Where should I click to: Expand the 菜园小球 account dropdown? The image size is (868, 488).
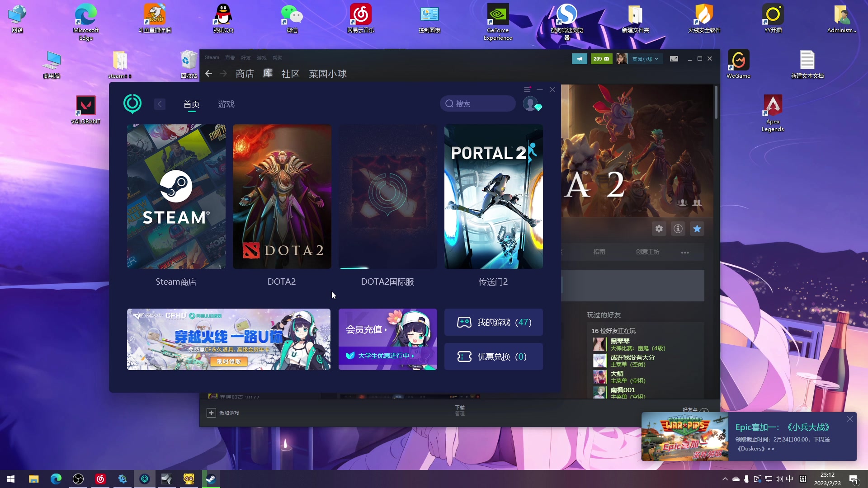coord(645,59)
